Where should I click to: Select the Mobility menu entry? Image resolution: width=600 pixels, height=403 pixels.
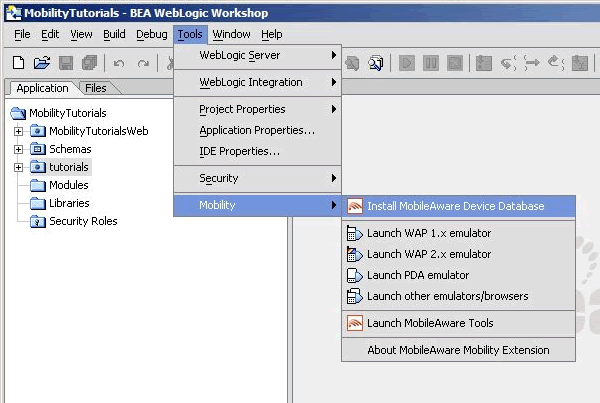click(x=258, y=206)
